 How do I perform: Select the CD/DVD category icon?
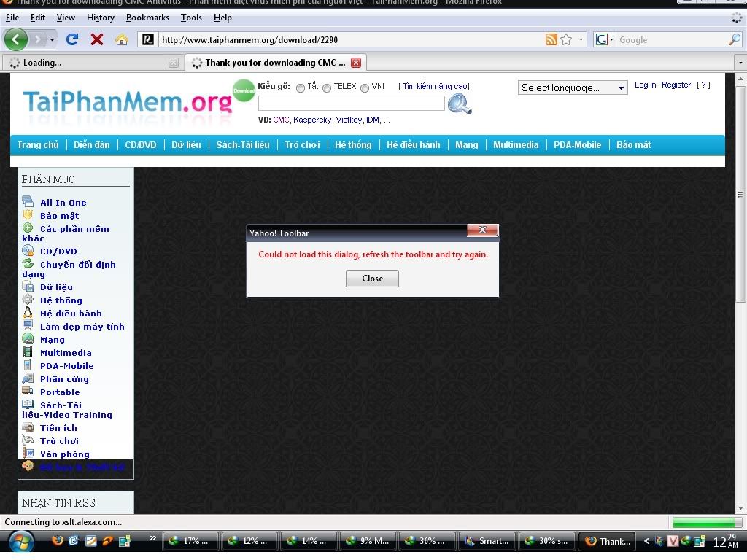click(28, 251)
